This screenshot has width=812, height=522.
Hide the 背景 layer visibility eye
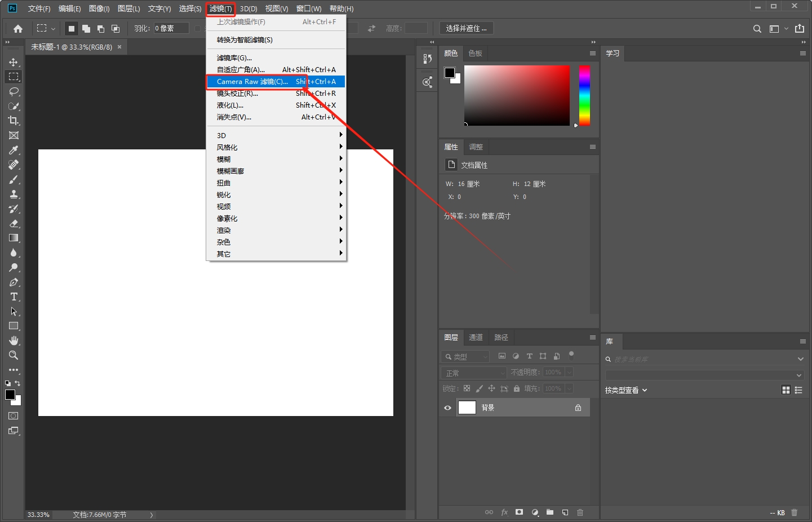tap(447, 408)
